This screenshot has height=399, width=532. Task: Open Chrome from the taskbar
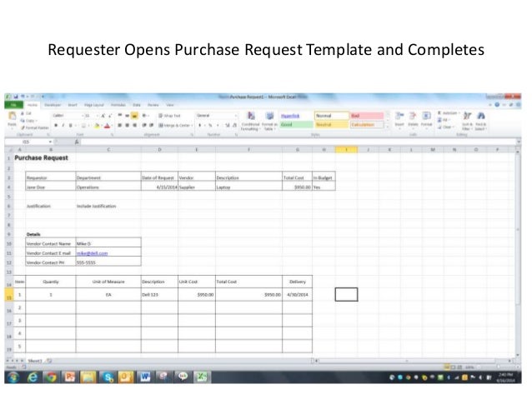51,377
